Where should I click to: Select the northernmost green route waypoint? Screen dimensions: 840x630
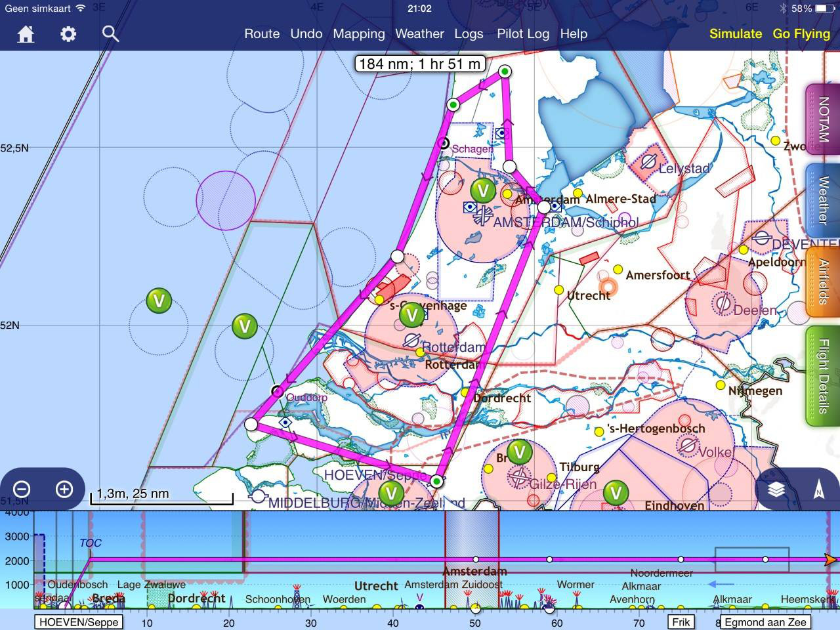[x=505, y=72]
